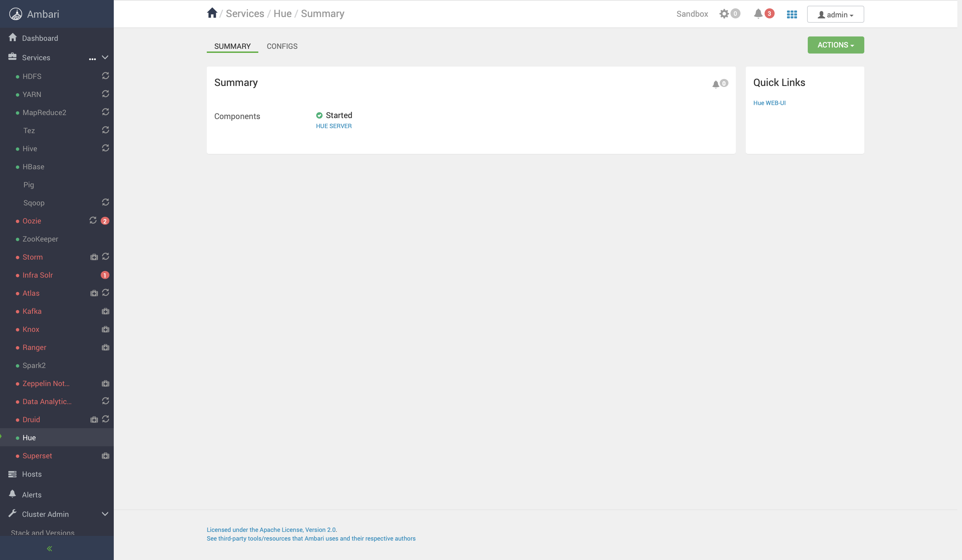
Task: Open the ACTIONS dropdown
Action: click(x=835, y=45)
